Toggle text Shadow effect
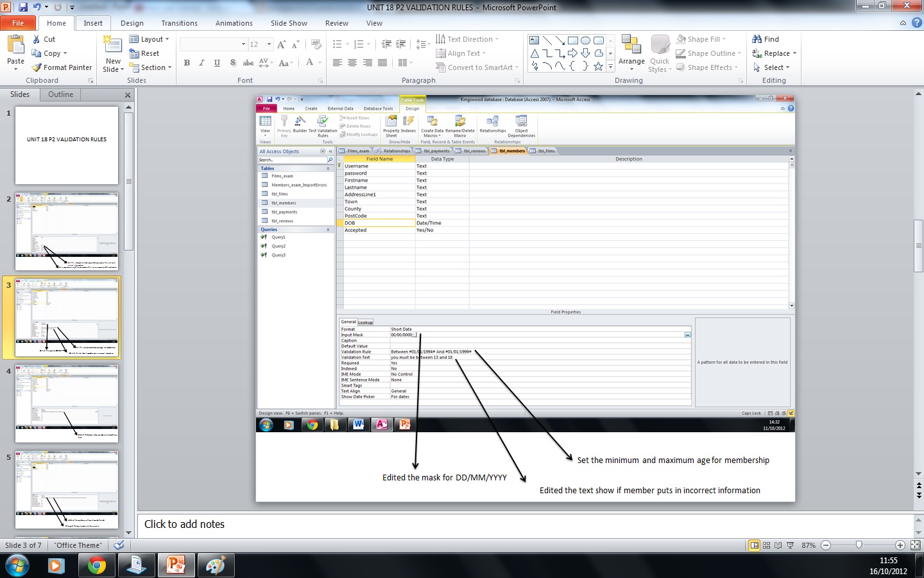The height and width of the screenshot is (578, 924). coord(232,63)
